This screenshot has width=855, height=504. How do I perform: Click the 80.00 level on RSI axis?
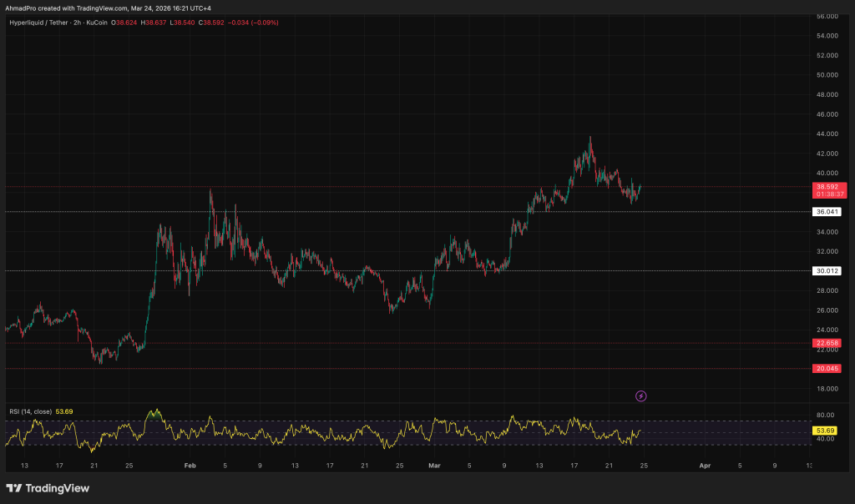[825, 415]
